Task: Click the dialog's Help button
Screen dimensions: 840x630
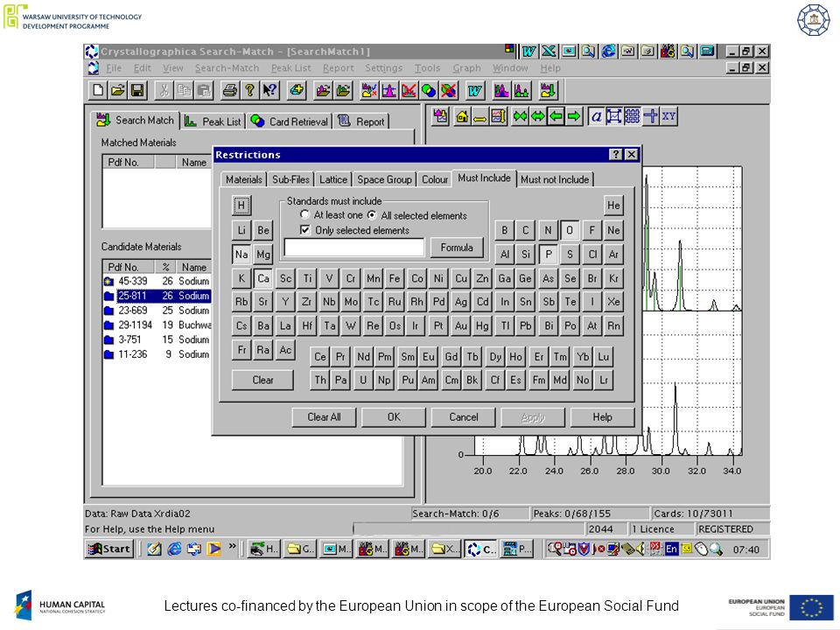Action: point(602,416)
